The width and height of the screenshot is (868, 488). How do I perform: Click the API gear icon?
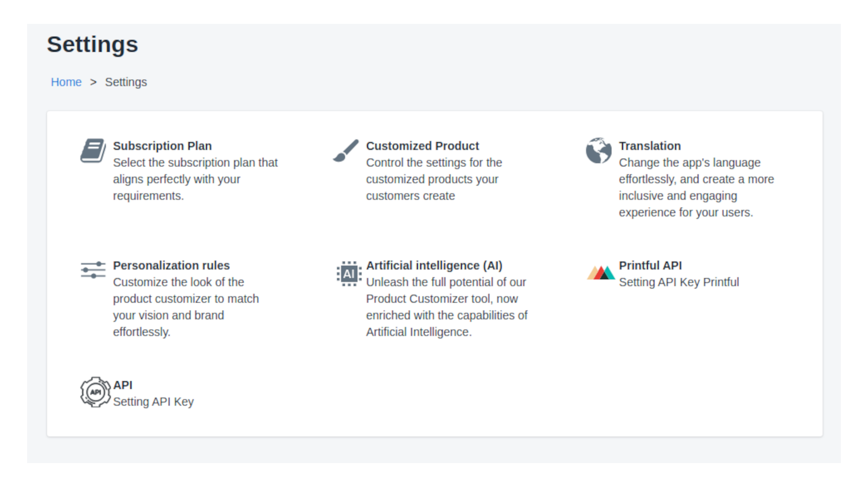point(95,392)
